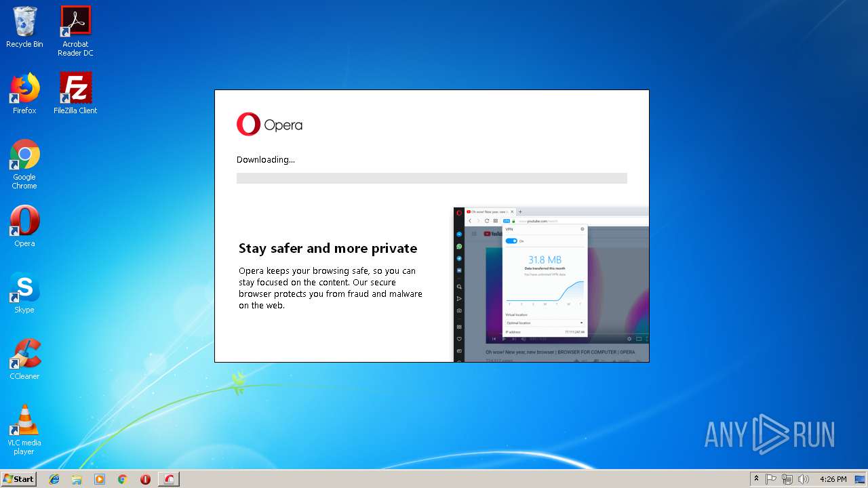
Task: Select VLC media player desktop shortcut
Action: 24,430
